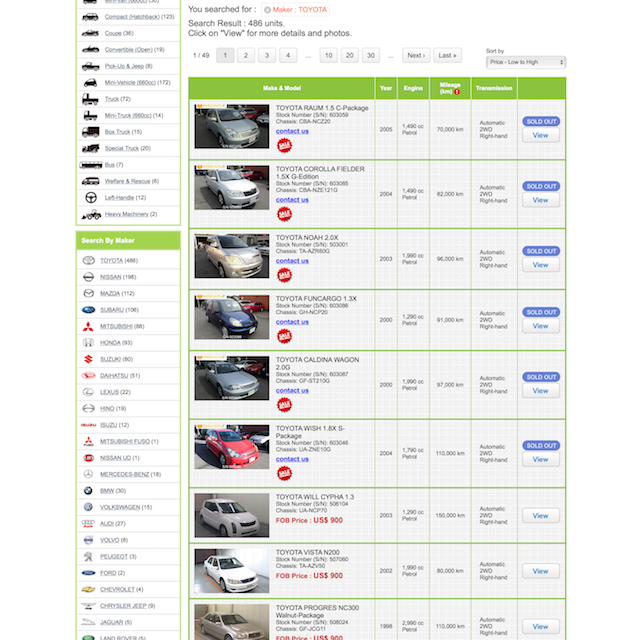Image resolution: width=640 pixels, height=640 pixels.
Task: Click the BMW roundel logo icon
Action: click(x=88, y=491)
